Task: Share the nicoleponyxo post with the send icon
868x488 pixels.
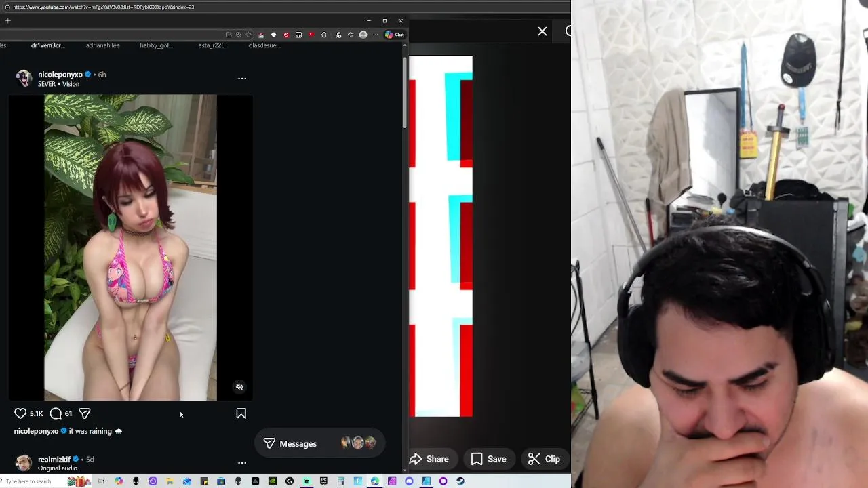Action: [x=85, y=413]
